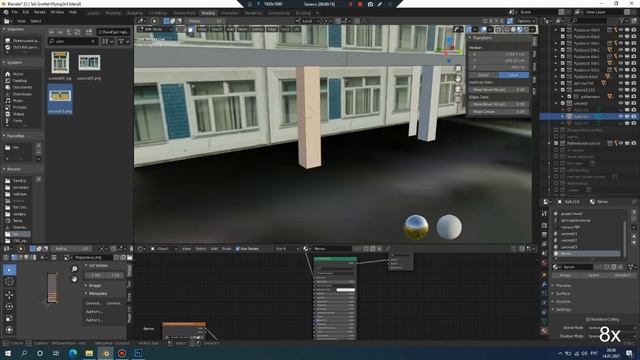640x360 pixels.
Task: Open the material Slot dropdown
Action: pyautogui.click(x=287, y=249)
